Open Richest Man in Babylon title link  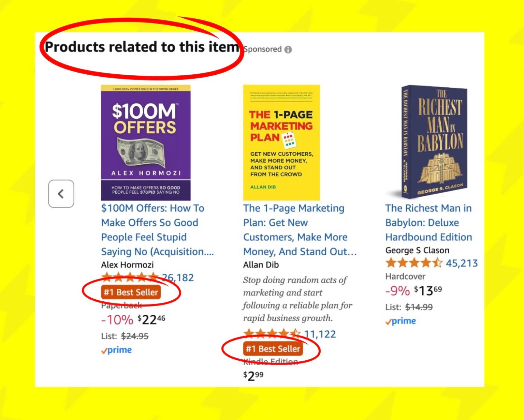(x=428, y=222)
